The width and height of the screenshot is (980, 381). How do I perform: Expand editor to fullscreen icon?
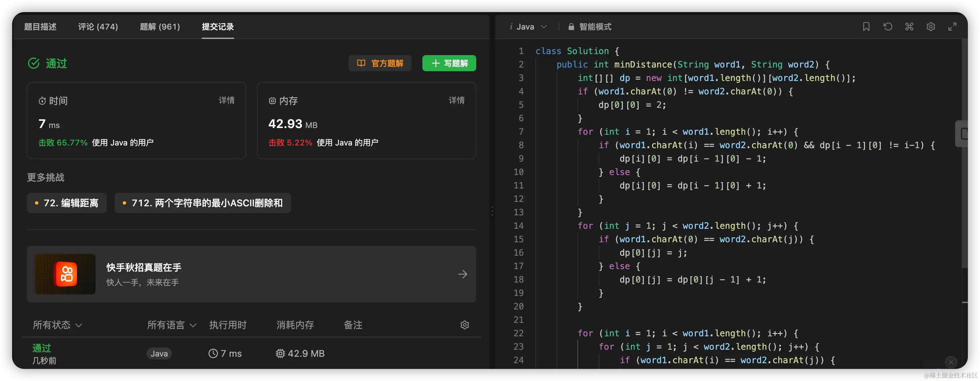(x=952, y=27)
